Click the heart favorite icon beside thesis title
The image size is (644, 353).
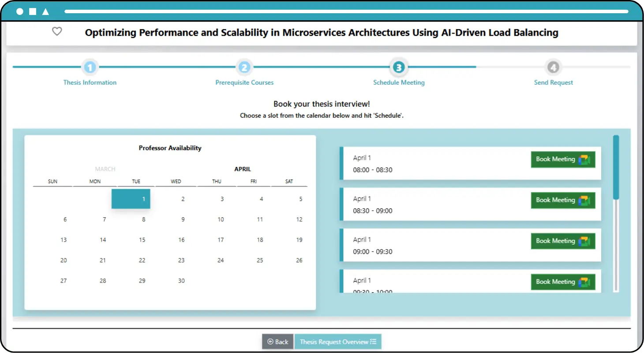click(57, 31)
